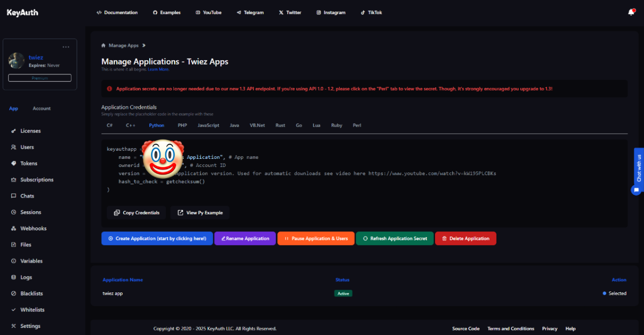
Task: Click the Sessions clock icon in sidebar
Action: tap(13, 212)
